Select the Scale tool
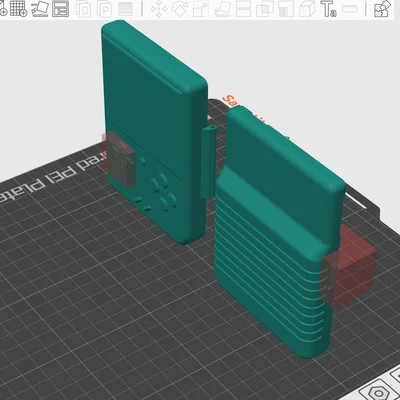Image resolution: width=400 pixels, height=400 pixels. pos(201,9)
